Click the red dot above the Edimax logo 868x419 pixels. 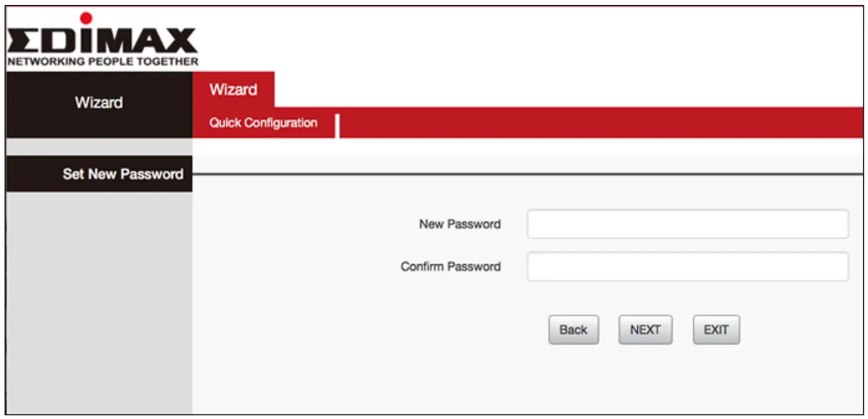pyautogui.click(x=86, y=18)
